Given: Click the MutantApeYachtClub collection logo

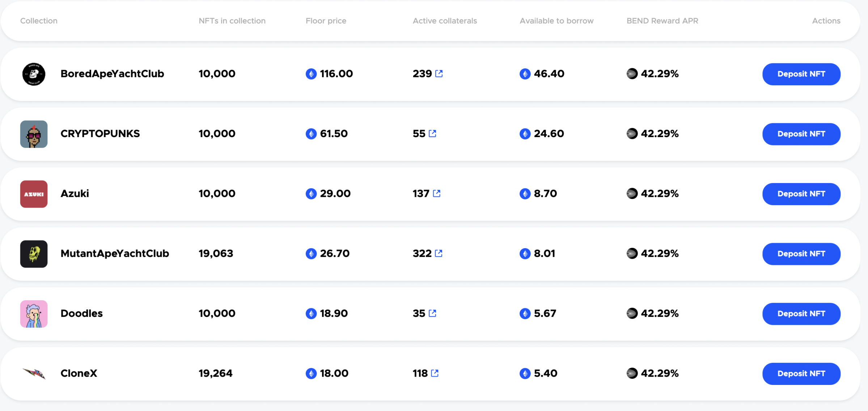Looking at the screenshot, I should 34,254.
